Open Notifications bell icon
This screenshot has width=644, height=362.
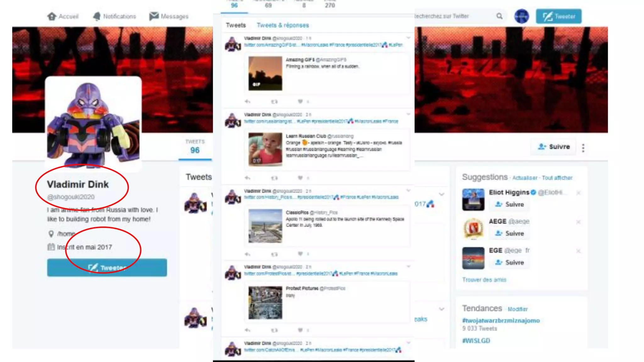pos(97,16)
